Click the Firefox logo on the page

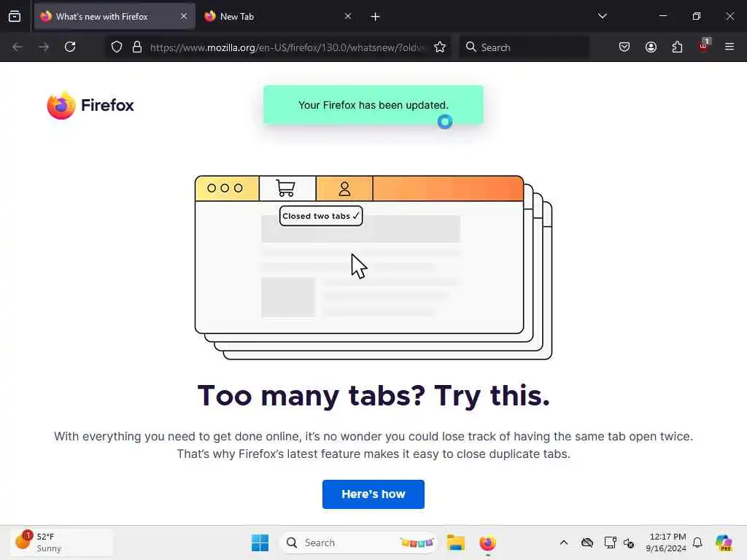[90, 105]
